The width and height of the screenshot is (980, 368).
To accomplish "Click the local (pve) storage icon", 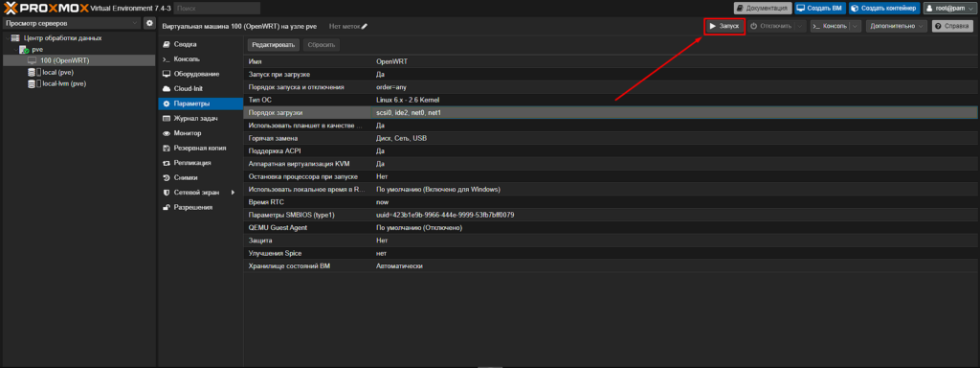I will [33, 72].
